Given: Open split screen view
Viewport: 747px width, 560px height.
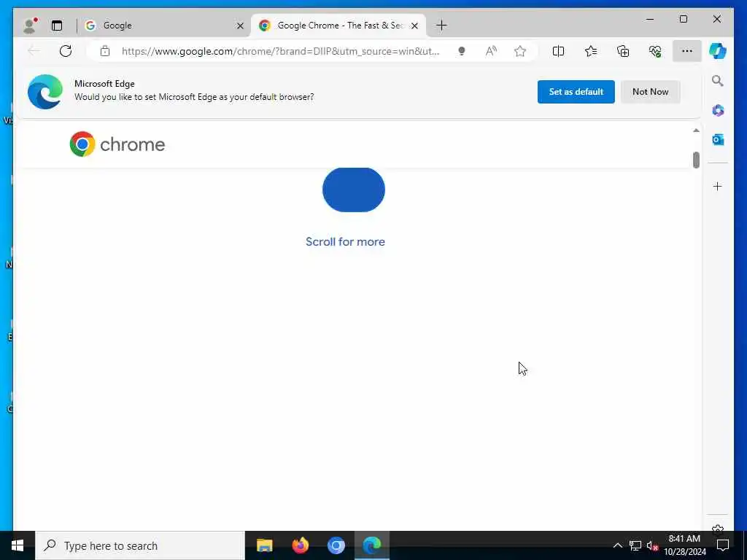Looking at the screenshot, I should [x=558, y=51].
